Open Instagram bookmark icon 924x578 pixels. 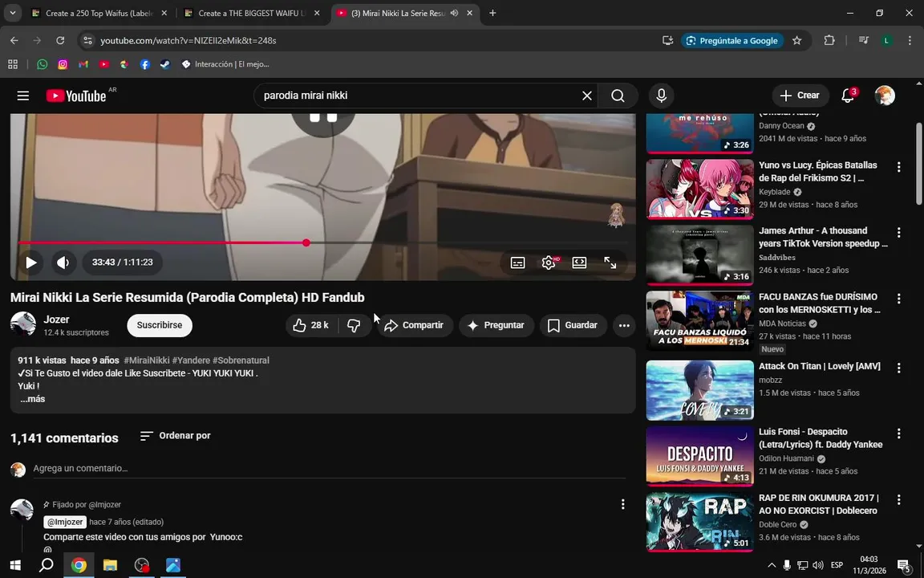[x=63, y=64]
